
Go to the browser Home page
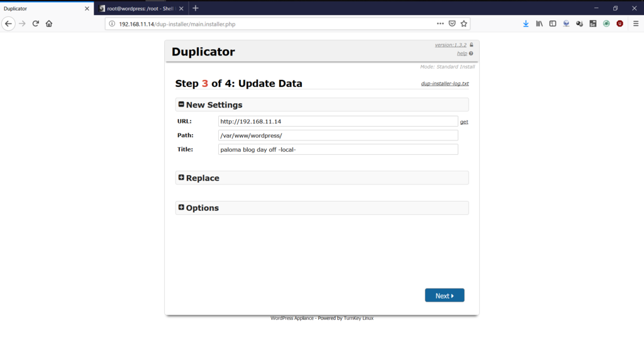[x=49, y=24]
